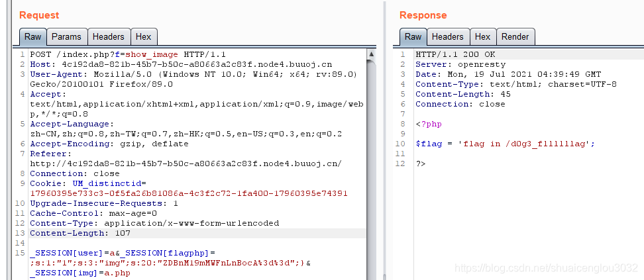
Task: Click the Host header line in request
Action: 181,64
